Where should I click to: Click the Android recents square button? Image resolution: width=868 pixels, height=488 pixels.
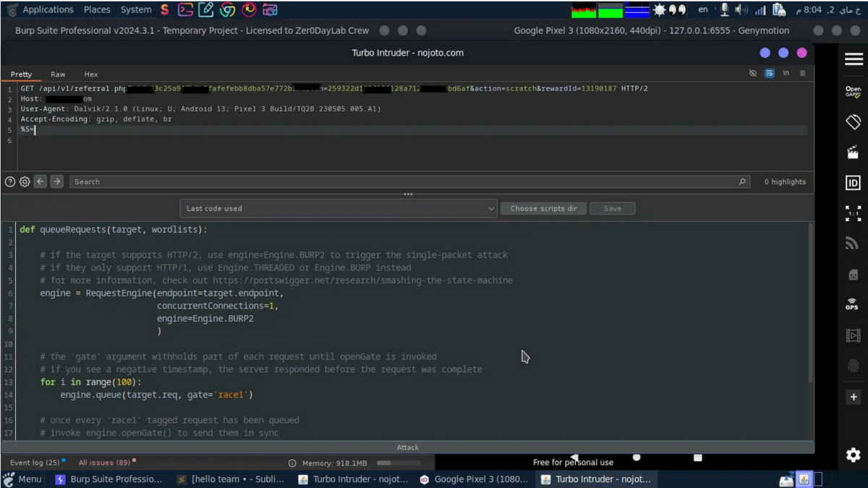click(x=697, y=457)
